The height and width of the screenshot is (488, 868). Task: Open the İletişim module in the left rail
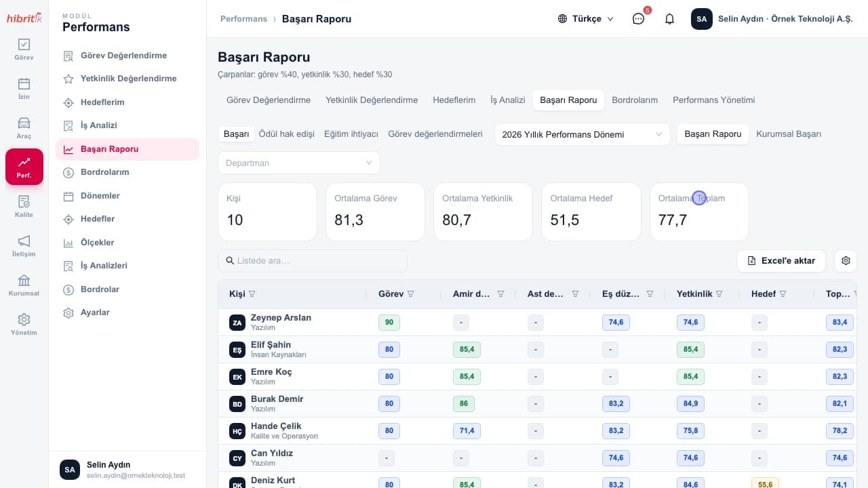(24, 246)
